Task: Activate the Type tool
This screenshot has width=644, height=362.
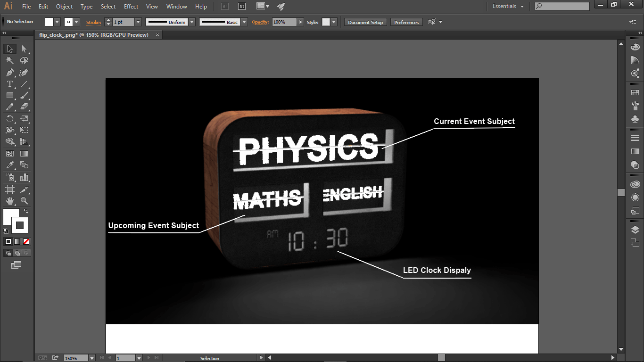Action: [x=10, y=84]
